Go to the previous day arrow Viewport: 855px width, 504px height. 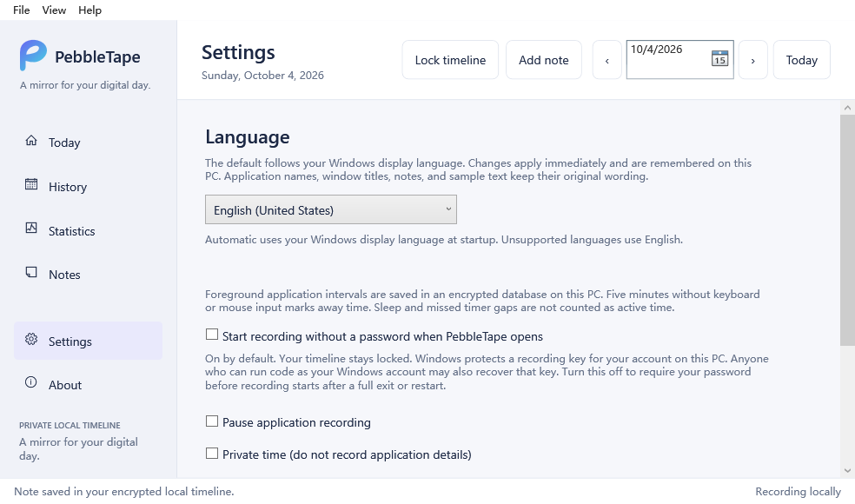[x=606, y=60]
